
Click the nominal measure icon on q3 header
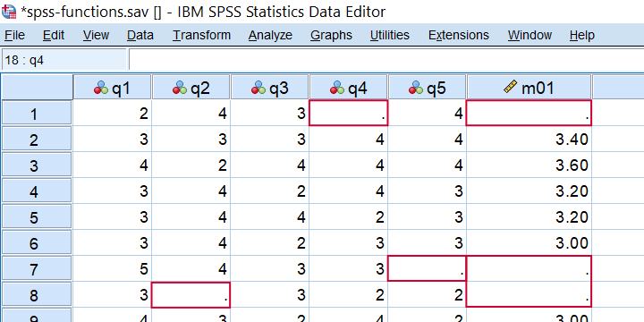258,88
